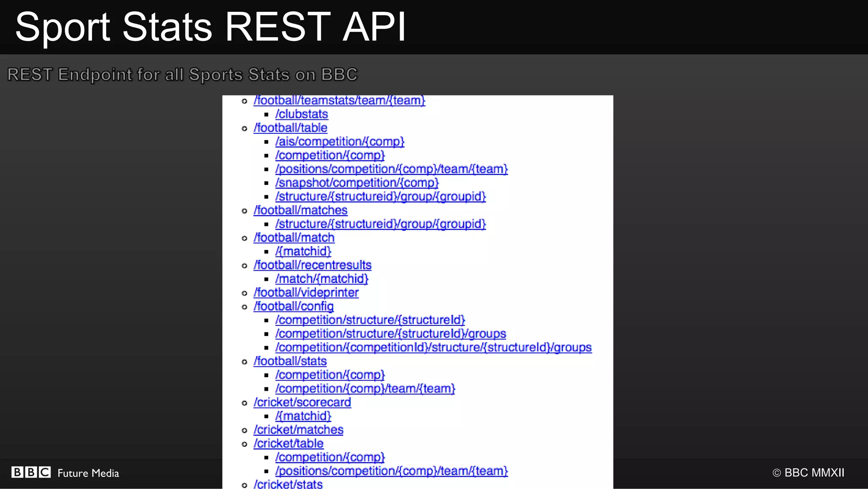Open /positions/competition/{comp}/team/{team} under /football/table

pyautogui.click(x=392, y=169)
